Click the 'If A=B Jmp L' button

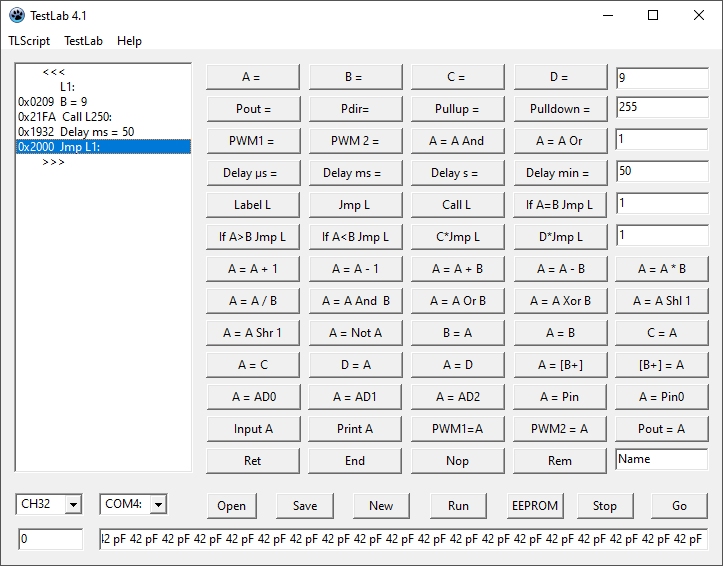pos(559,205)
